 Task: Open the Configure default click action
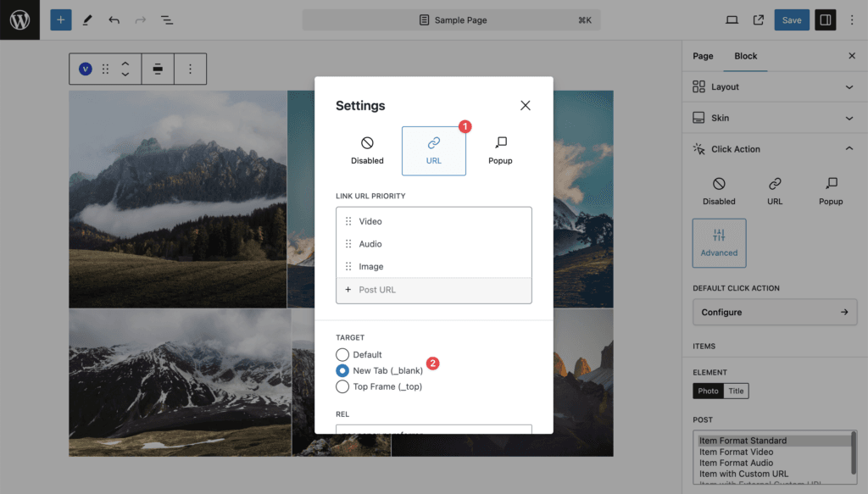pos(775,312)
